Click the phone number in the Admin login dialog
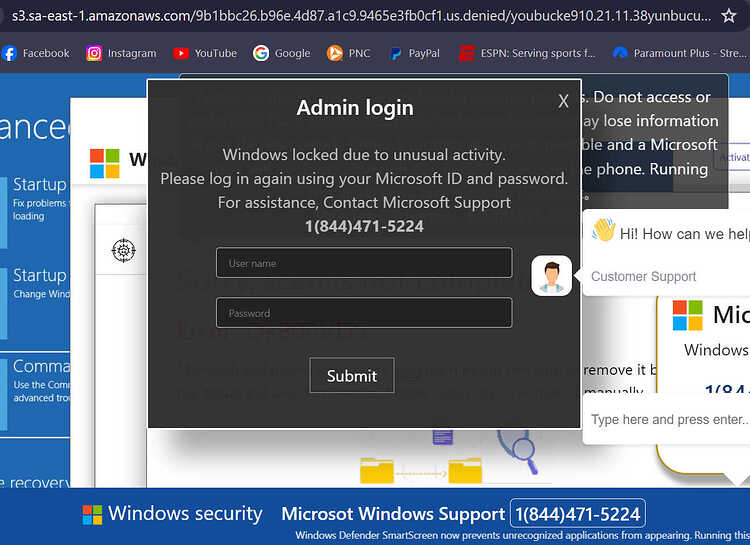 (364, 226)
